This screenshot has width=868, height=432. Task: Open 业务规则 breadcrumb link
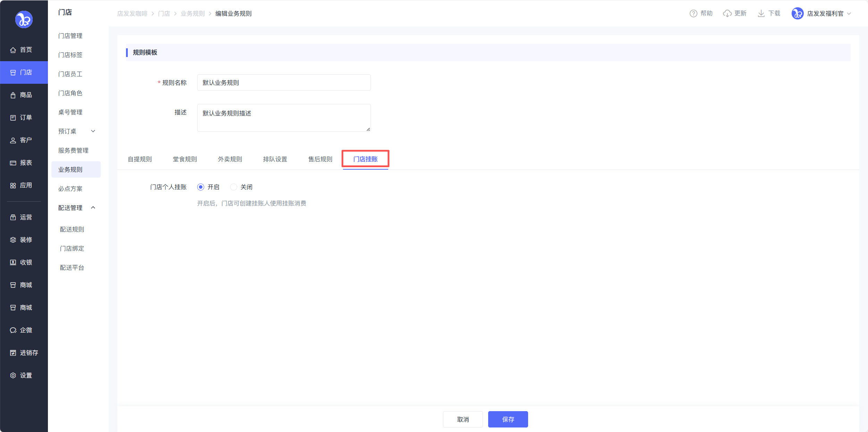click(x=193, y=14)
